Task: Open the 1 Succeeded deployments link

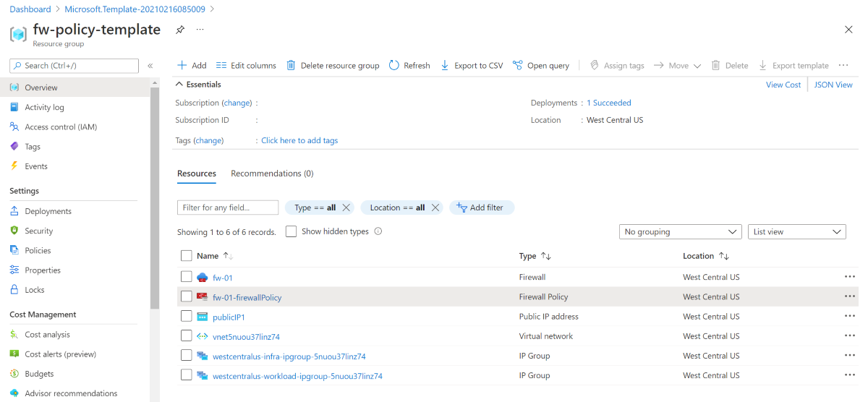Action: 609,103
